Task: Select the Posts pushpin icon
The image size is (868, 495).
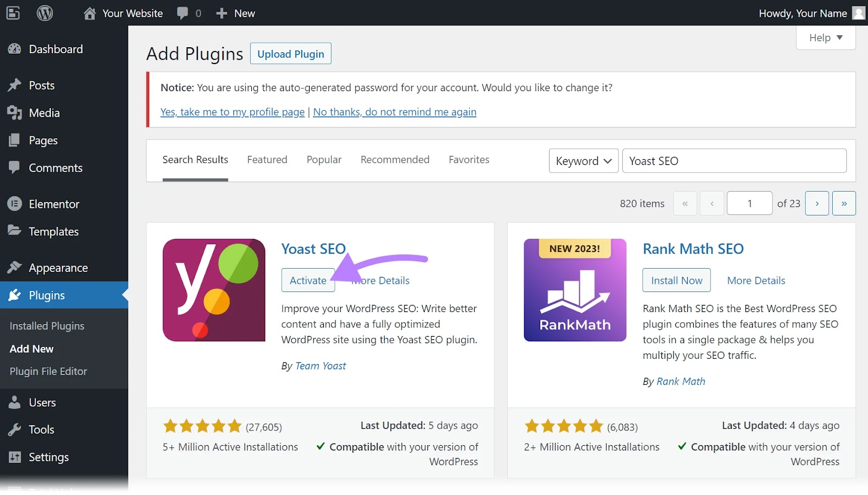Action: (15, 85)
